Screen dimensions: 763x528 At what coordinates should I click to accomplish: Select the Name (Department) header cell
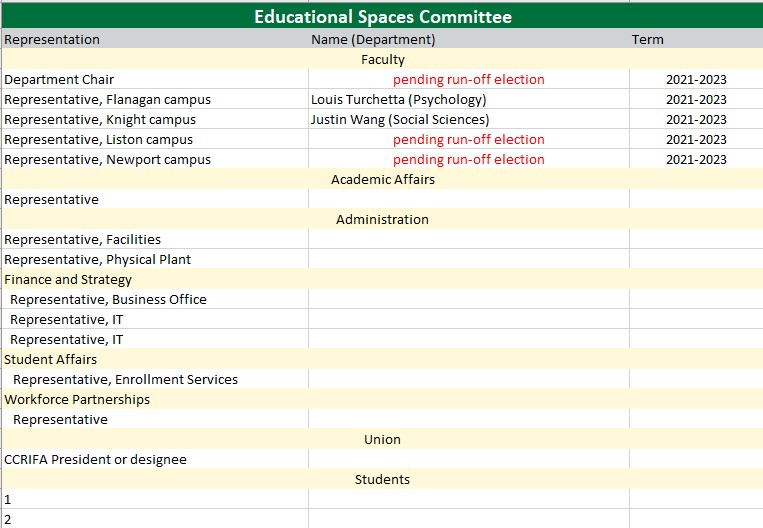point(373,40)
